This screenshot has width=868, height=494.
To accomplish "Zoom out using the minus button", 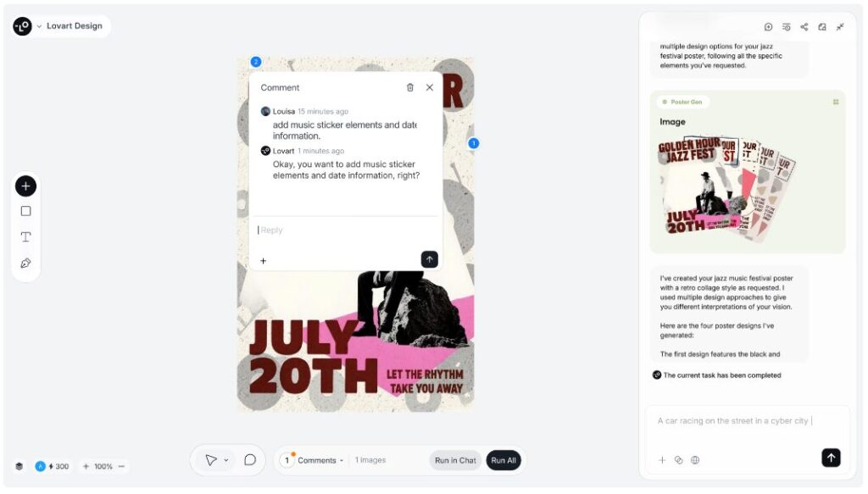I will pos(121,466).
